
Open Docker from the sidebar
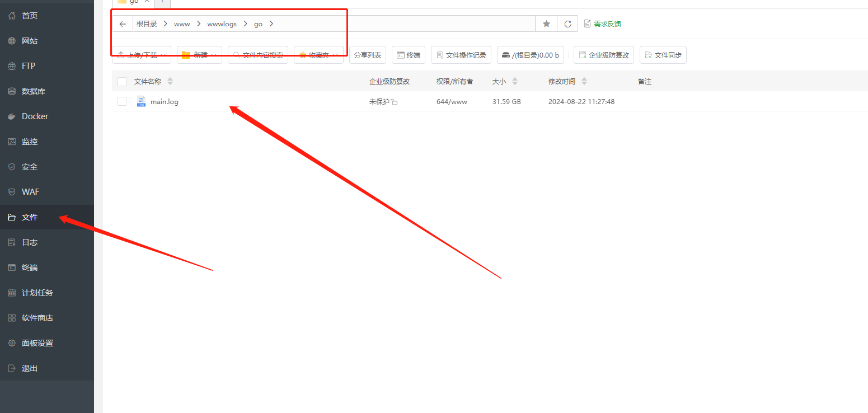click(35, 116)
